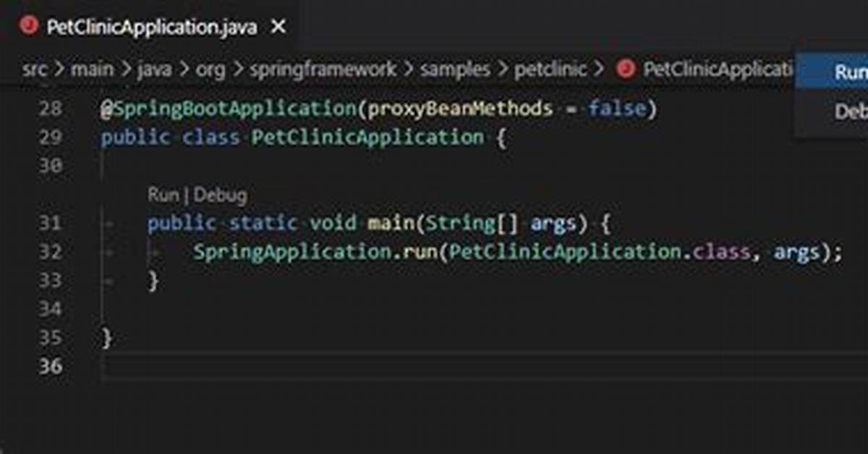
Task: Click the Run code lens above main
Action: 163,195
